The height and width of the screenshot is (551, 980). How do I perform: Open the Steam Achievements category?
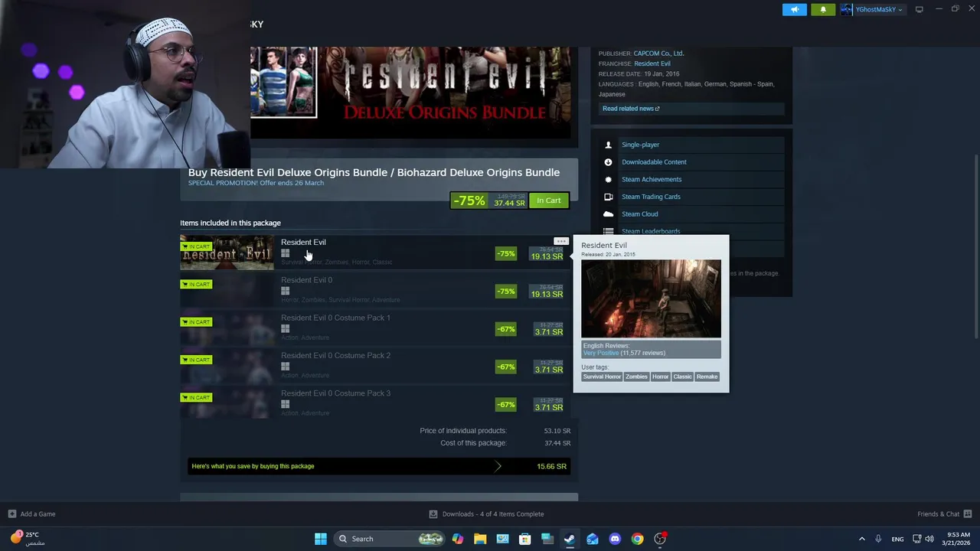tap(652, 179)
